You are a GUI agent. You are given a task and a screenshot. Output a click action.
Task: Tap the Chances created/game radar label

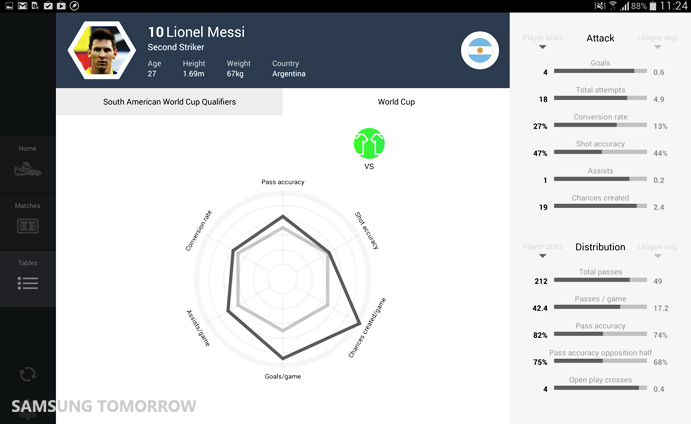click(x=367, y=327)
